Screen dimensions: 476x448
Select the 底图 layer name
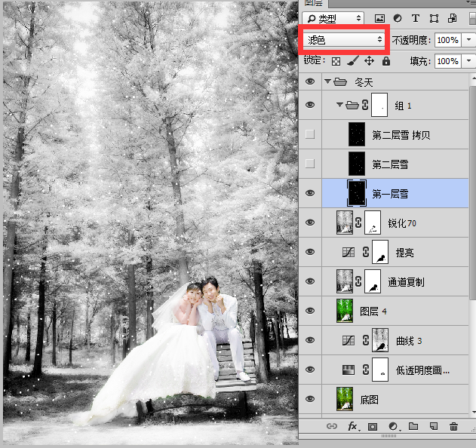pos(369,400)
